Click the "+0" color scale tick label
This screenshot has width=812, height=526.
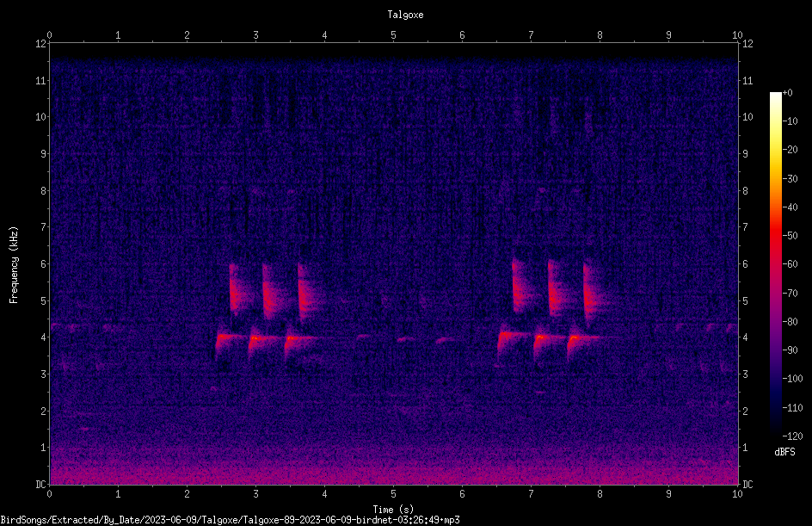click(x=787, y=93)
